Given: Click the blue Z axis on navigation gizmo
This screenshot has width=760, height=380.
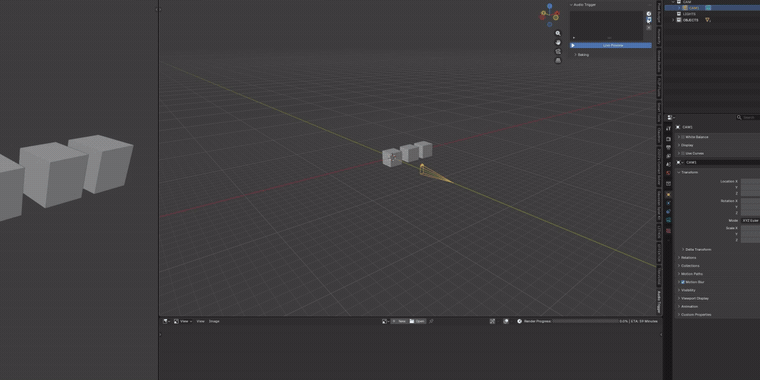Looking at the screenshot, I should coord(550,6).
